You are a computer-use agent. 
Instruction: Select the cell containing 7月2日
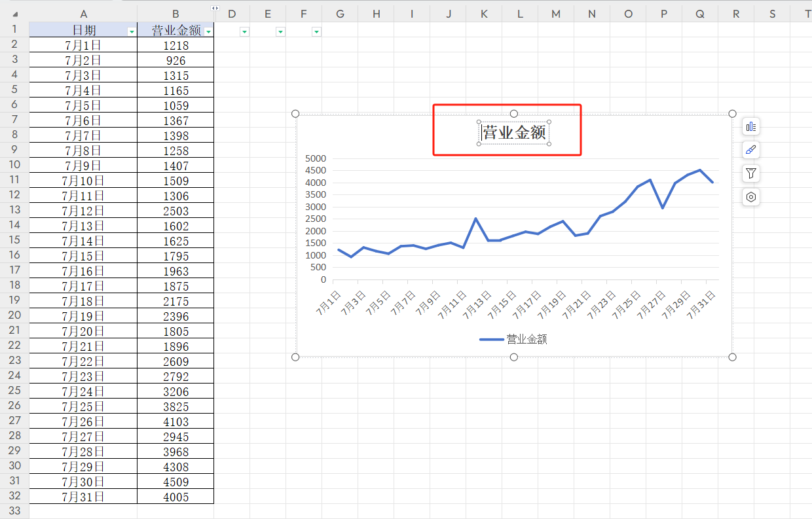pyautogui.click(x=83, y=60)
